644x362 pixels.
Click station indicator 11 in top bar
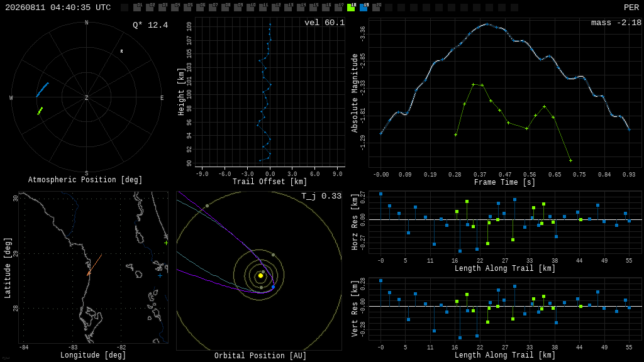[263, 8]
